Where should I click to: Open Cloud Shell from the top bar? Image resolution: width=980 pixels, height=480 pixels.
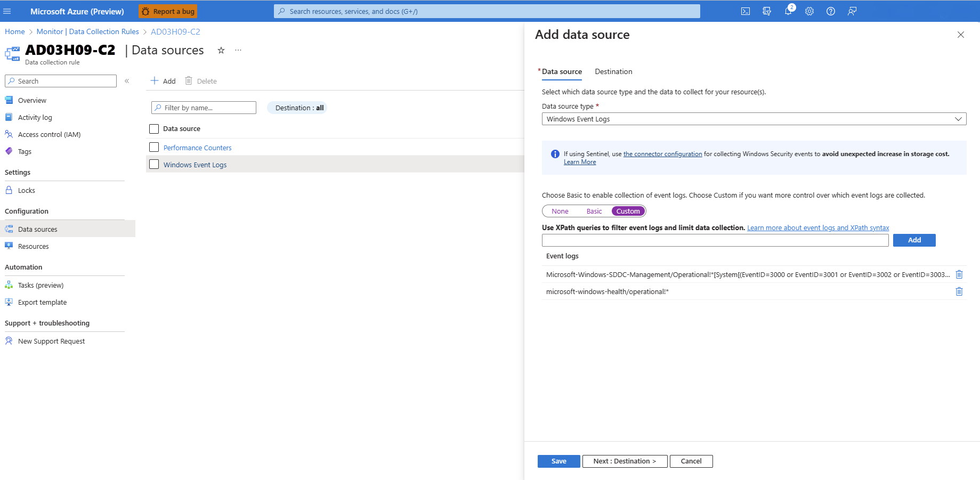point(746,11)
